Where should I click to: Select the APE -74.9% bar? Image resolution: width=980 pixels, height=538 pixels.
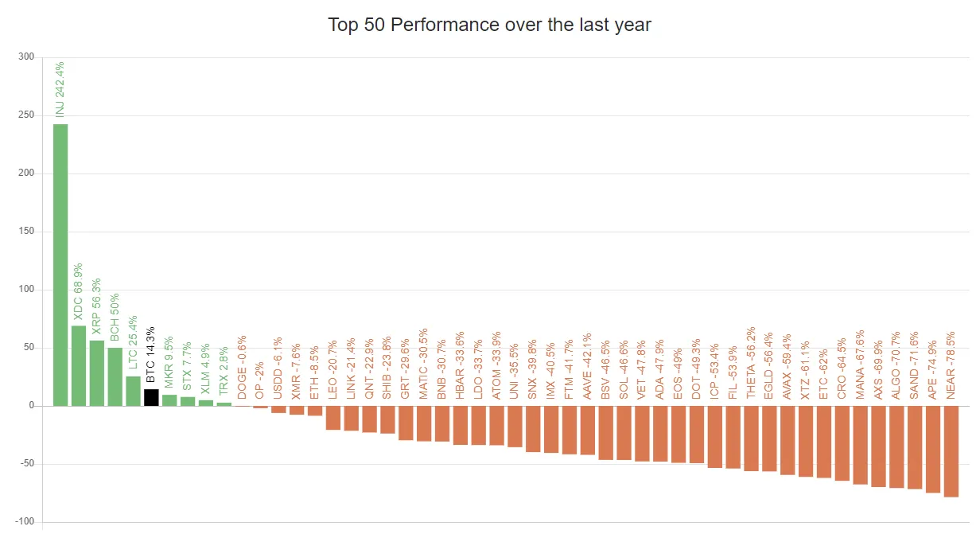[x=933, y=449]
